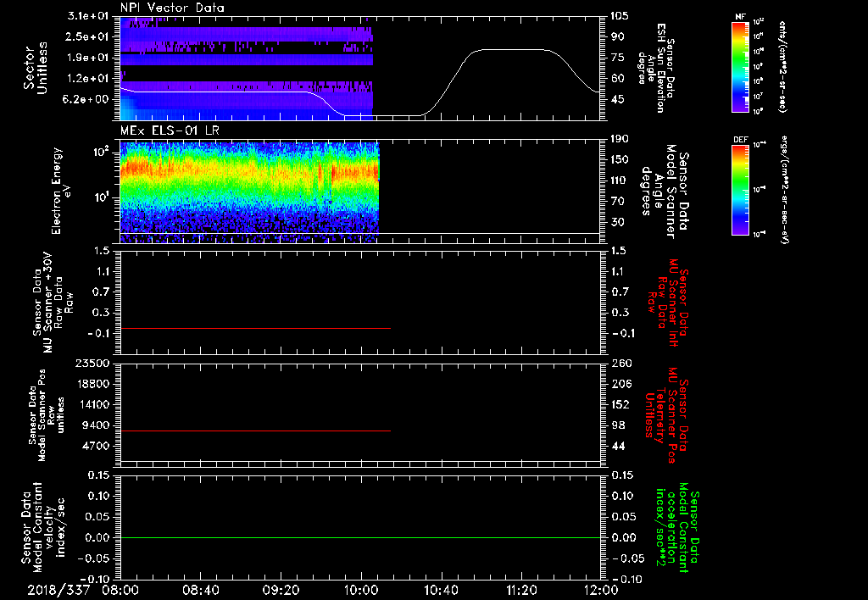Screen dimensions: 868x600
Task: Click the 3.1e+01 sector tick value
Action: coord(88,16)
